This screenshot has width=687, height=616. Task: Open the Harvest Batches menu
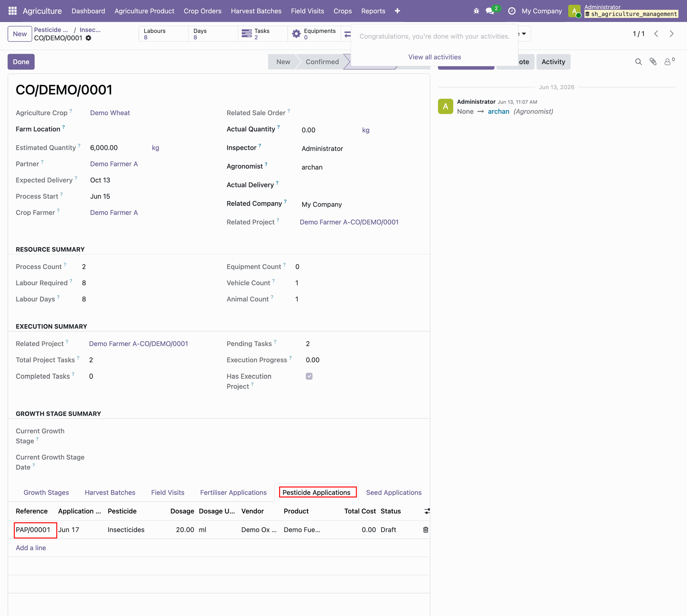(x=256, y=11)
